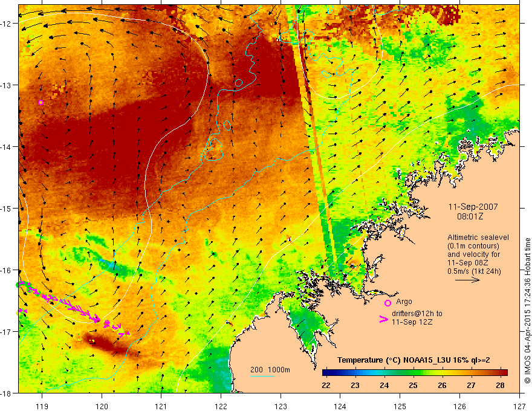The width and height of the screenshot is (532, 411).
Task: Click the 'Altimetric sealevel' caption text
Action: (478, 238)
